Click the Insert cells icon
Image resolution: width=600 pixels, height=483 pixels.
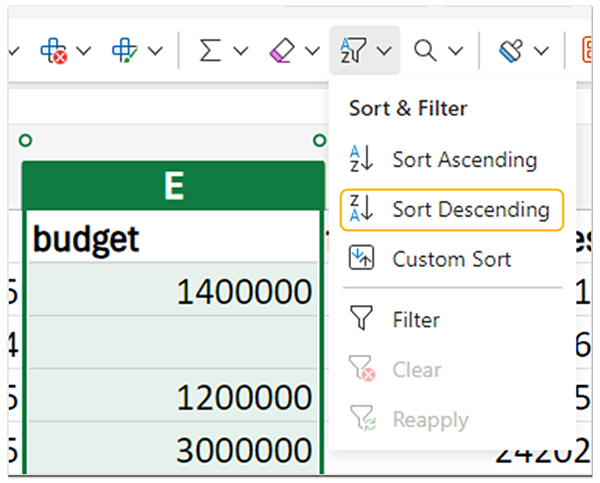pyautogui.click(x=125, y=50)
